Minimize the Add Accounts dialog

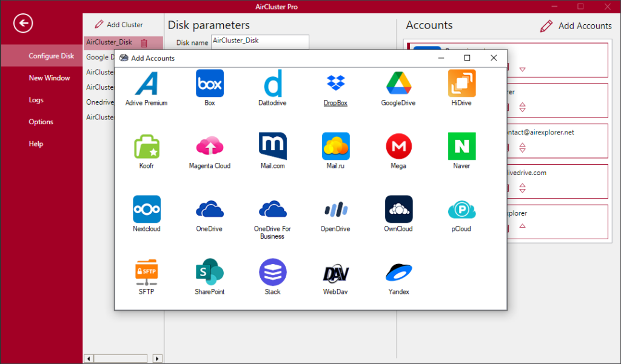[x=441, y=58]
